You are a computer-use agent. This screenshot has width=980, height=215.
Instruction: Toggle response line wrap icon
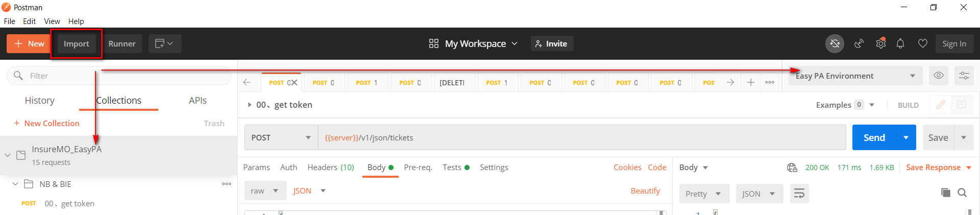(799, 194)
